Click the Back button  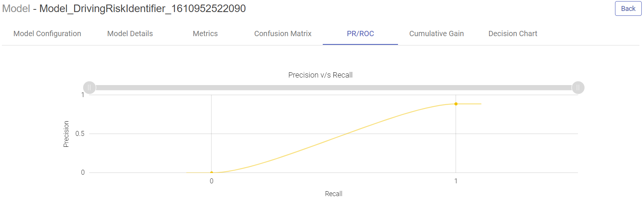[628, 9]
